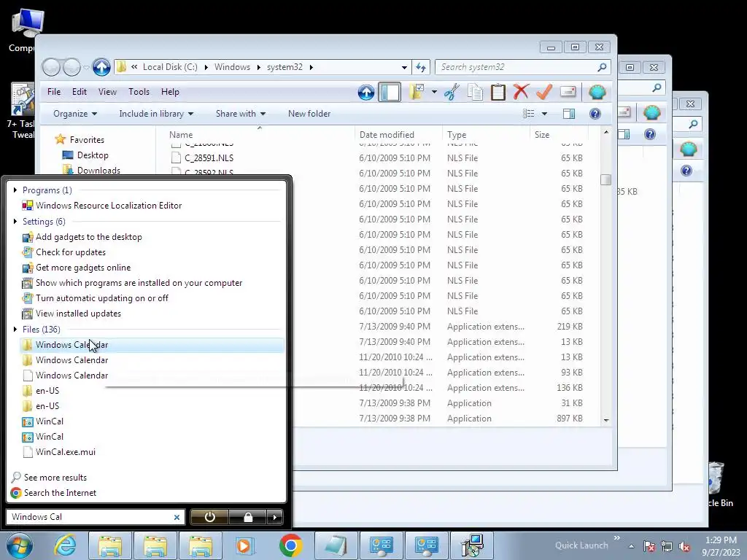747x560 pixels.
Task: Open the Share with dropdown
Action: (x=241, y=114)
